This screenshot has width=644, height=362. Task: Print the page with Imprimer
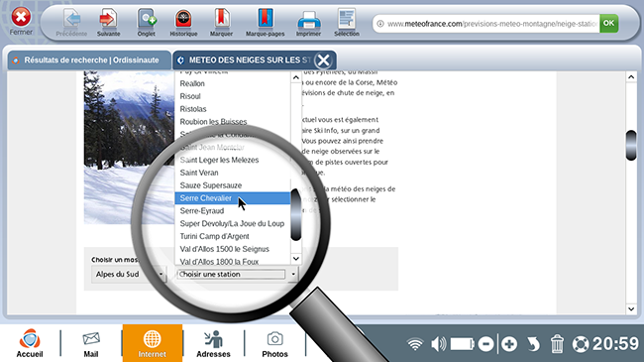coord(308,23)
